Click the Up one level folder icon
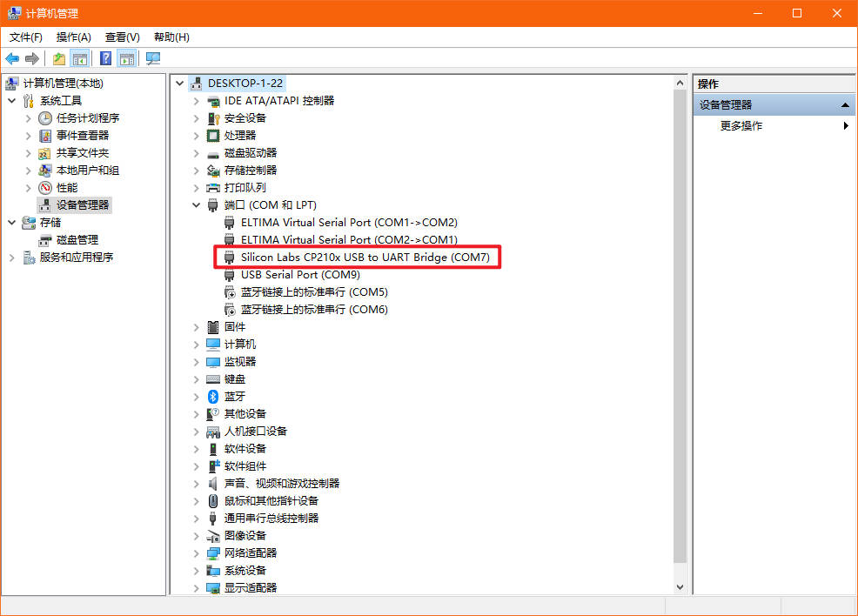Viewport: 858px width, 616px height. tap(58, 58)
